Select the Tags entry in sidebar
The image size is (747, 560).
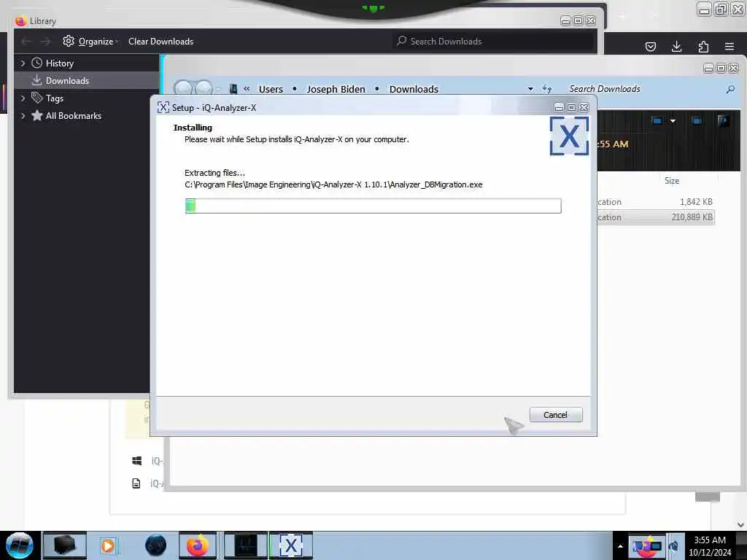(x=54, y=98)
